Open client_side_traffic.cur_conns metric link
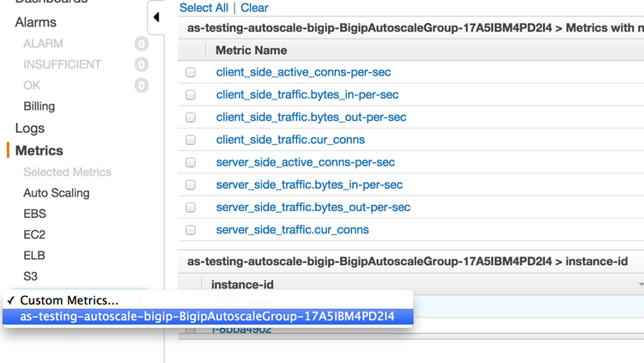This screenshot has width=644, height=363. (290, 140)
